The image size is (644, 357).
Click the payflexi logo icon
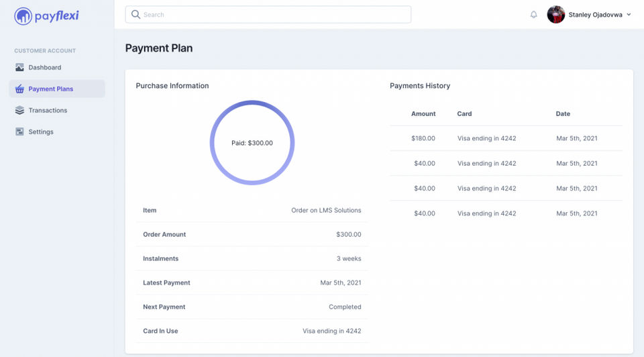[23, 15]
